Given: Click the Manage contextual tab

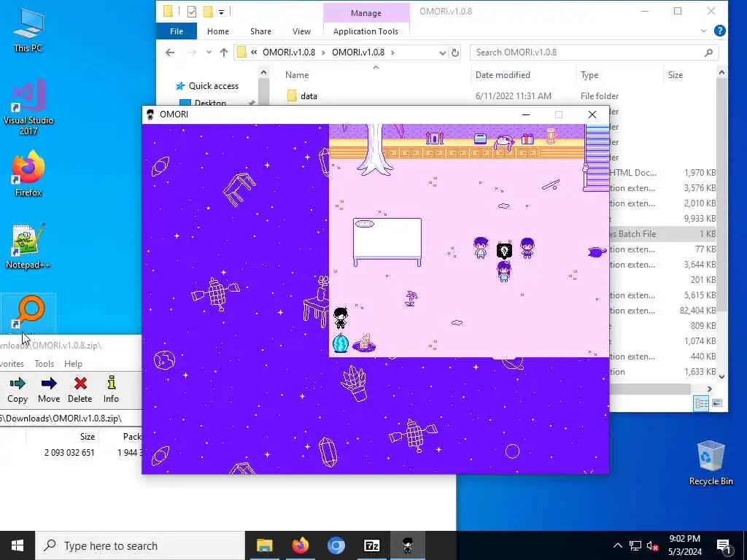Looking at the screenshot, I should tap(366, 13).
